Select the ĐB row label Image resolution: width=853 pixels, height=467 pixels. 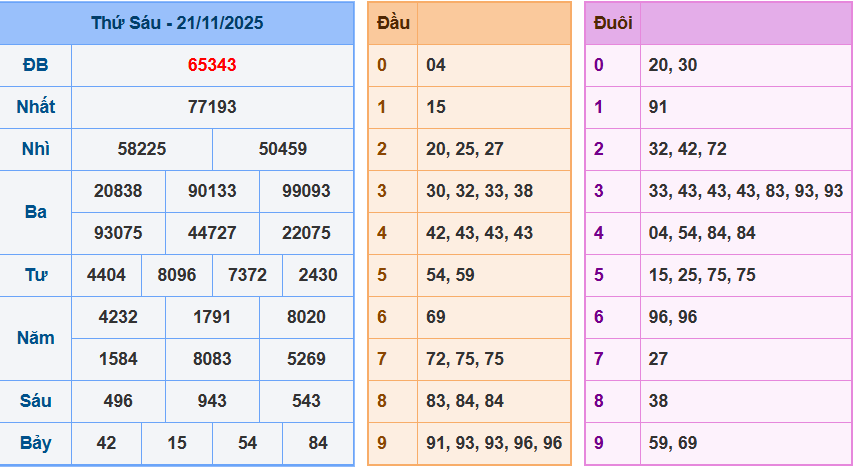[36, 65]
